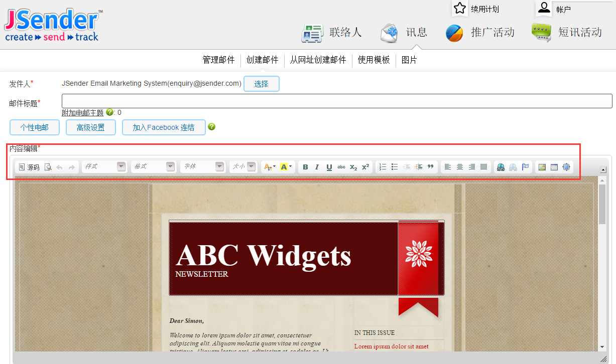Insert a bulleted list
The height and width of the screenshot is (364, 616).
tap(395, 167)
